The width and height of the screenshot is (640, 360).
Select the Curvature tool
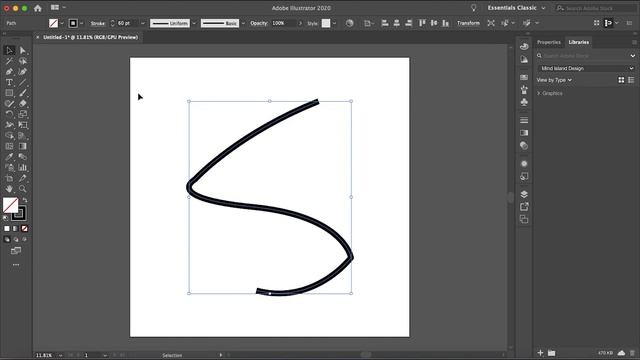[x=22, y=71]
